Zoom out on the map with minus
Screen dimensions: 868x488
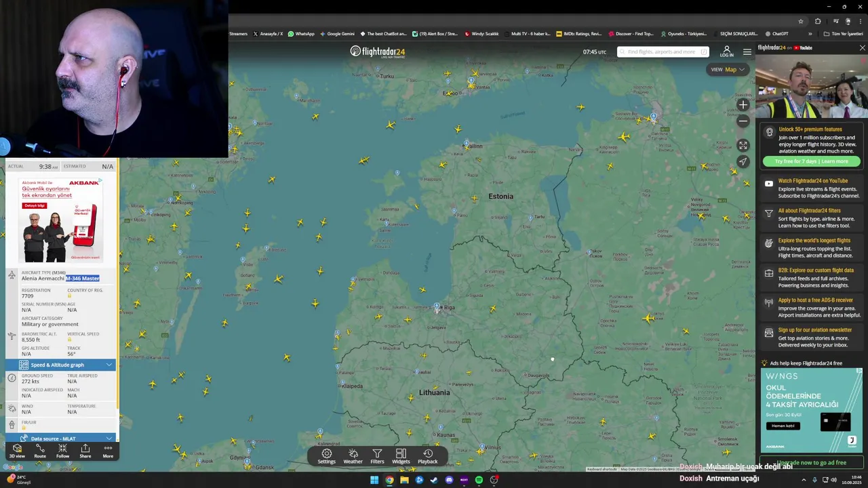(x=743, y=121)
